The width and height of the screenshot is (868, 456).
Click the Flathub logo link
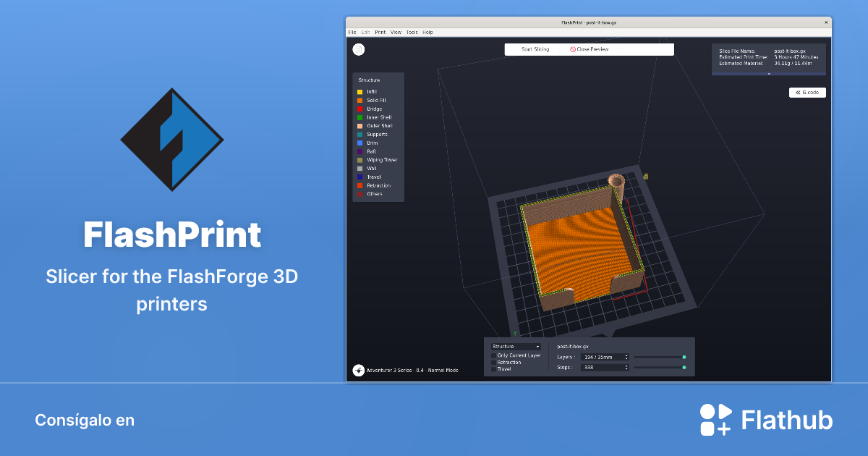767,419
